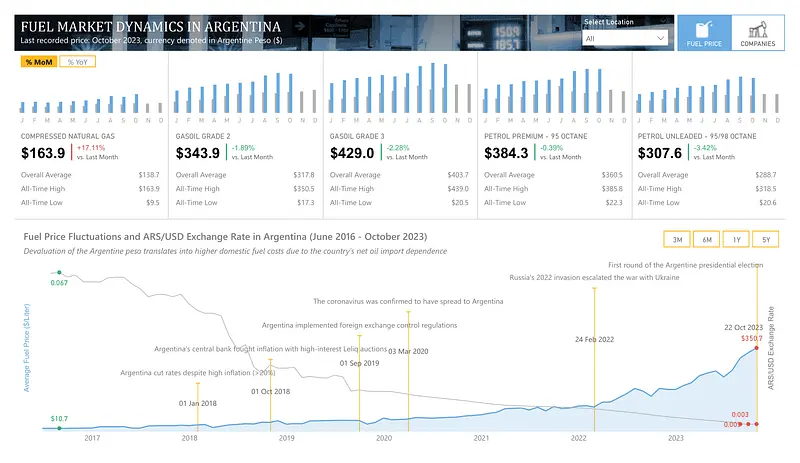Click the PETROL UNLEADED - 95/98 OCTANE title
800x463 pixels.
697,136
